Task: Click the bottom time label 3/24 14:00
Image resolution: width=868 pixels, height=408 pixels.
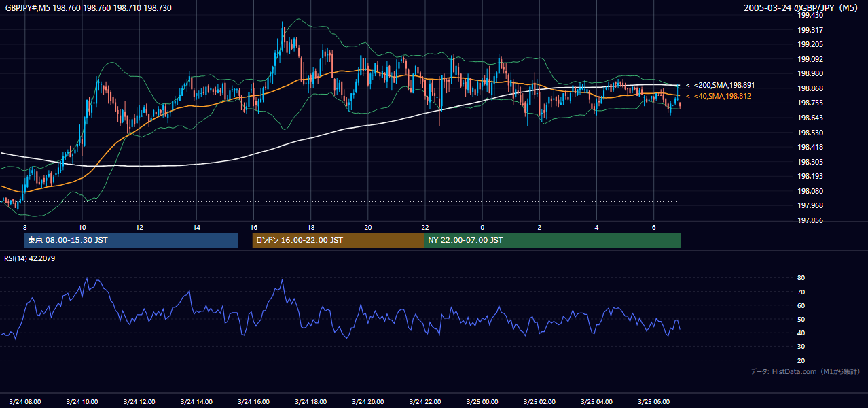Action: point(196,401)
